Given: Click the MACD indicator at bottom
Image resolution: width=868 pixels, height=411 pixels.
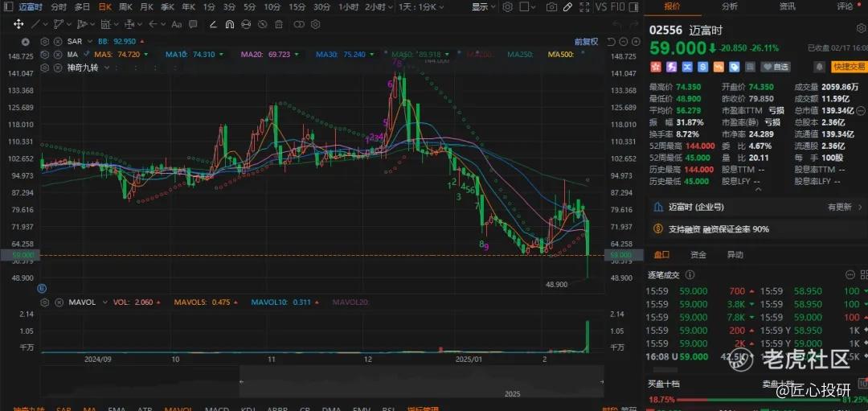Looking at the screenshot, I should click(x=216, y=409).
